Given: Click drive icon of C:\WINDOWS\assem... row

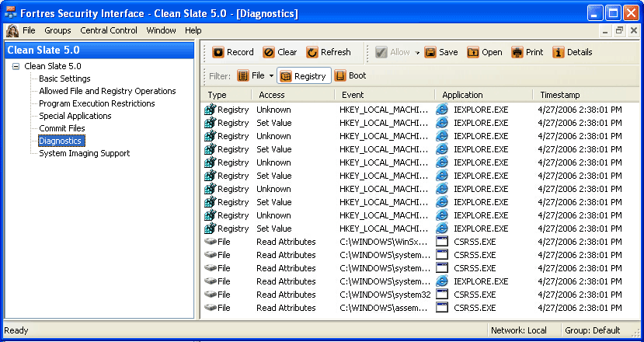Looking at the screenshot, I should coord(210,308).
